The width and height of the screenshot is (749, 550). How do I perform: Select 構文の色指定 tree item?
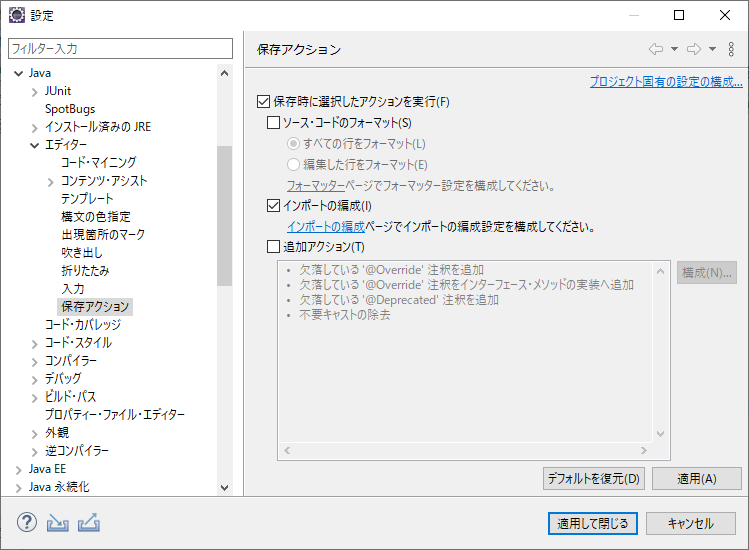point(96,216)
